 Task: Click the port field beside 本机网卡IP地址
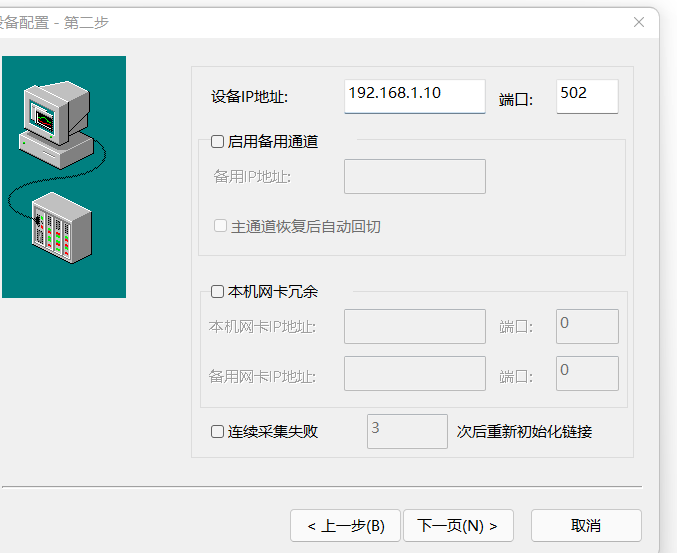coord(587,326)
